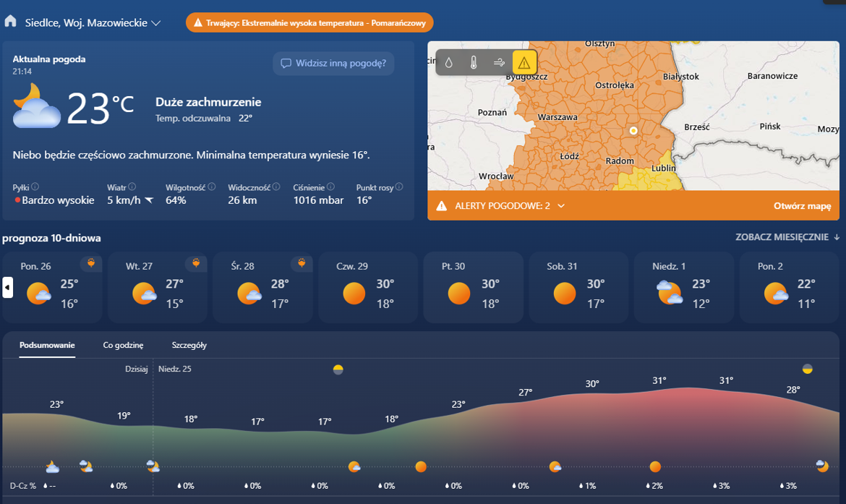Click info icon next to Wilgotność
The height and width of the screenshot is (504, 846).
tap(212, 187)
